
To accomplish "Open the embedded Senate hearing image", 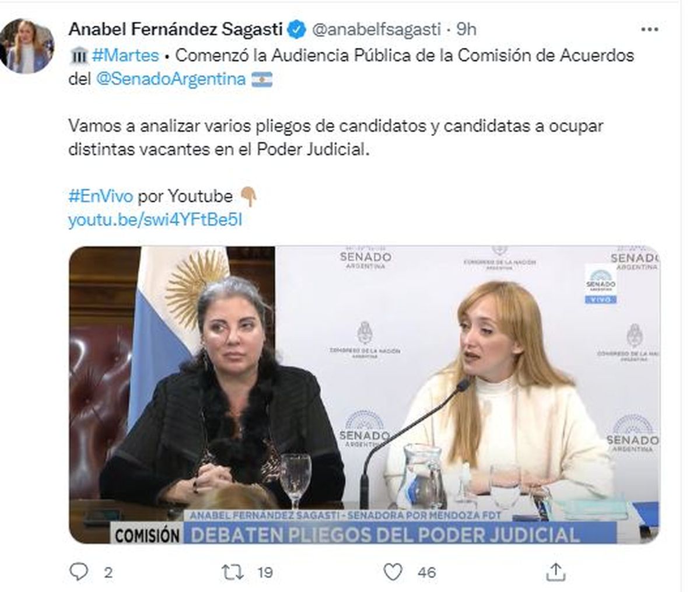I will (365, 395).
